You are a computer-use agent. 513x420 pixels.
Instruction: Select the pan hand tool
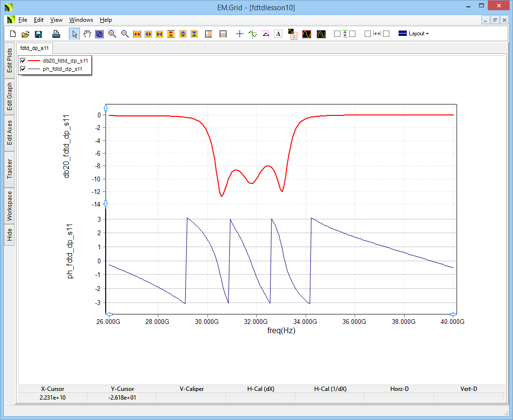[87, 34]
